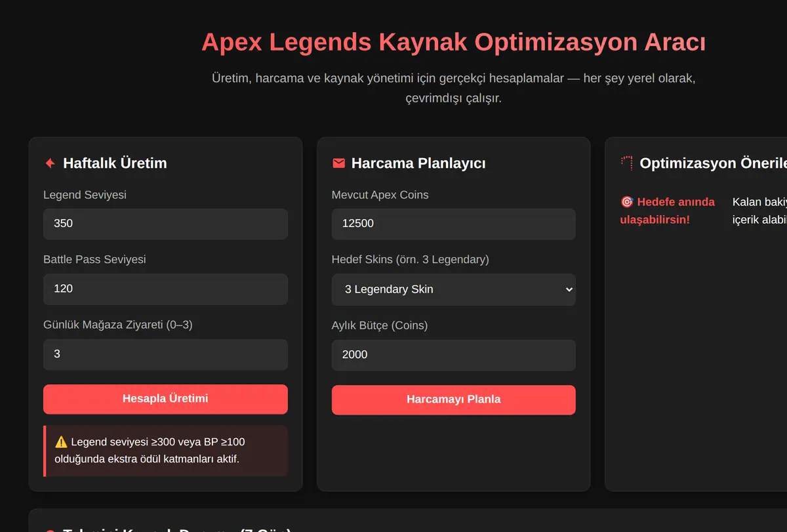Screen dimensions: 787x532
Task: Click the Legend seviyesi ≥300 warning text
Action: pos(150,451)
